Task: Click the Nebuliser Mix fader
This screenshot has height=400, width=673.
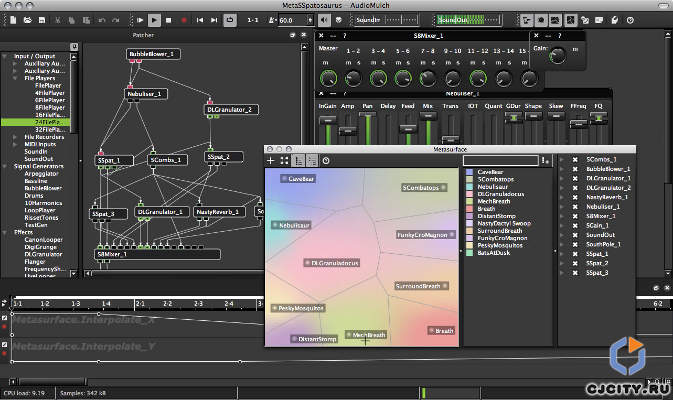Action: coord(428,116)
